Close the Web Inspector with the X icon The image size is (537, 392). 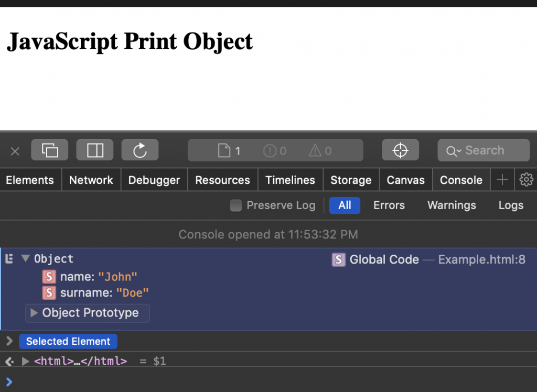click(x=15, y=151)
